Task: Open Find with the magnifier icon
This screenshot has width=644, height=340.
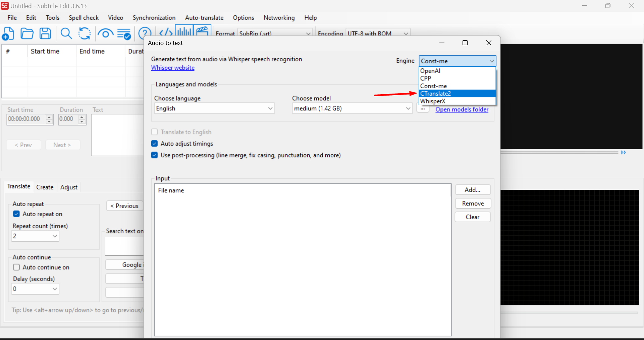Action: pyautogui.click(x=66, y=34)
